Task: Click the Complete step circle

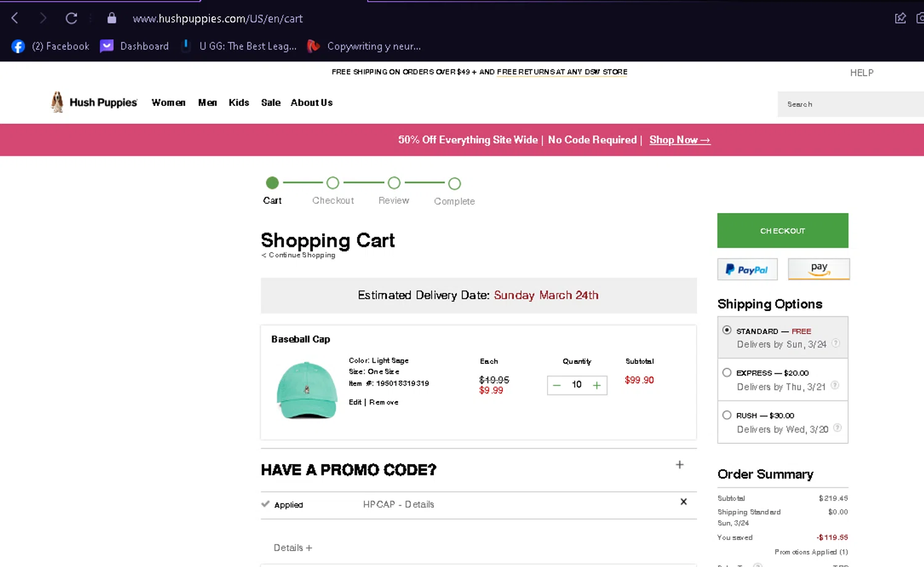Action: pyautogui.click(x=455, y=183)
